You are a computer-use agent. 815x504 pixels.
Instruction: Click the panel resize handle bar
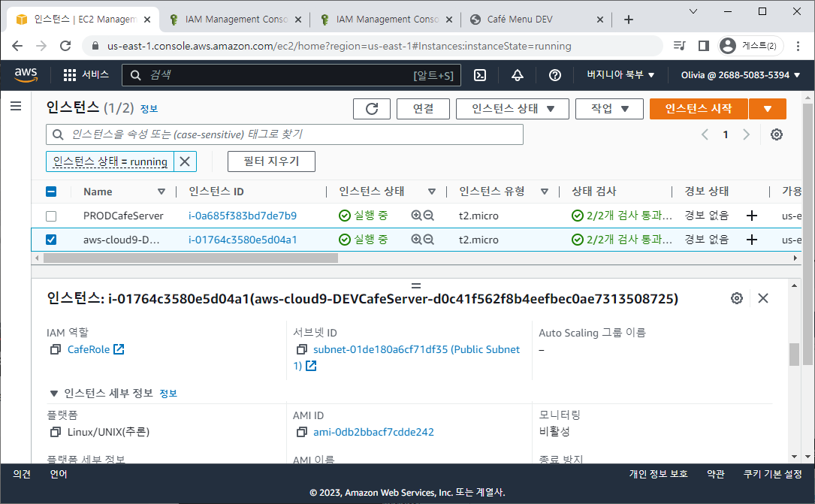pos(416,285)
